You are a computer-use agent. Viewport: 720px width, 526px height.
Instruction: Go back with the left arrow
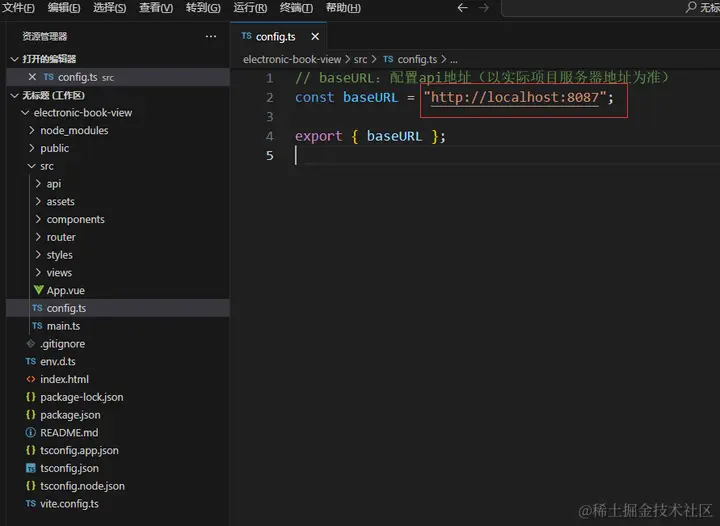(462, 8)
